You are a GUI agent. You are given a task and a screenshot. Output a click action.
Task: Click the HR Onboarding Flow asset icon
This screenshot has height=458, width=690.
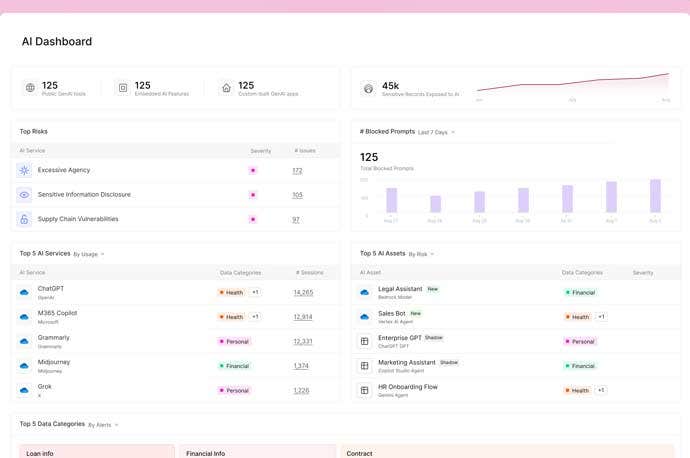click(364, 390)
